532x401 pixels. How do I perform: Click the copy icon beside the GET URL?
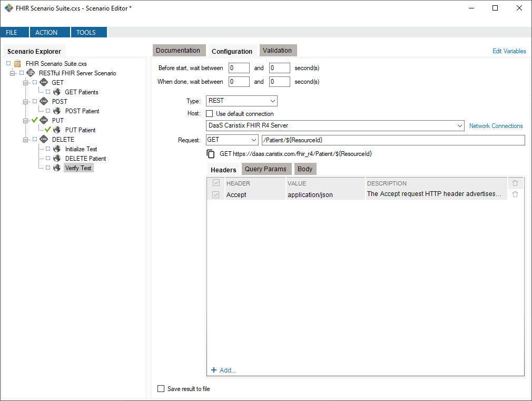211,153
